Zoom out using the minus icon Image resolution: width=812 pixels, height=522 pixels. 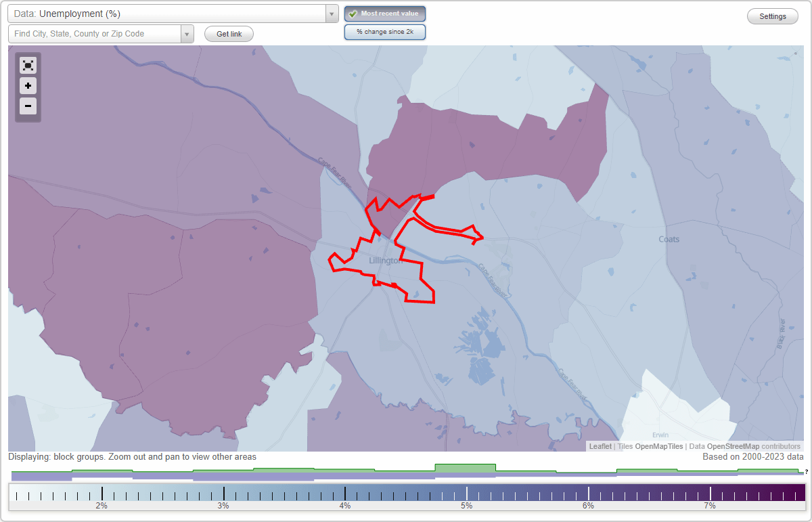tap(28, 106)
